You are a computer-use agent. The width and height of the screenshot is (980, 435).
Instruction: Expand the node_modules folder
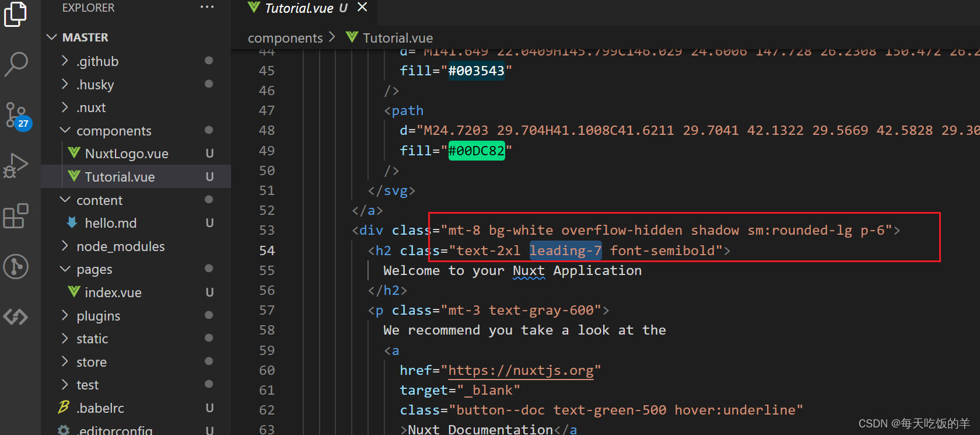65,246
